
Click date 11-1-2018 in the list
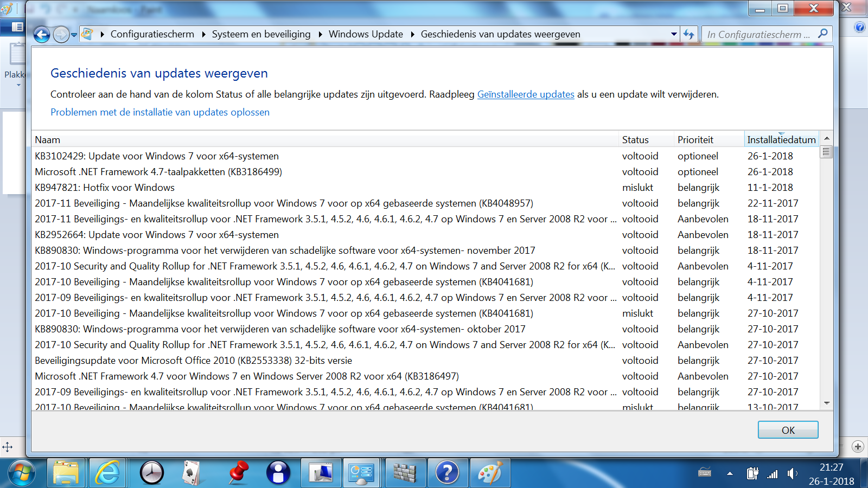(x=770, y=188)
